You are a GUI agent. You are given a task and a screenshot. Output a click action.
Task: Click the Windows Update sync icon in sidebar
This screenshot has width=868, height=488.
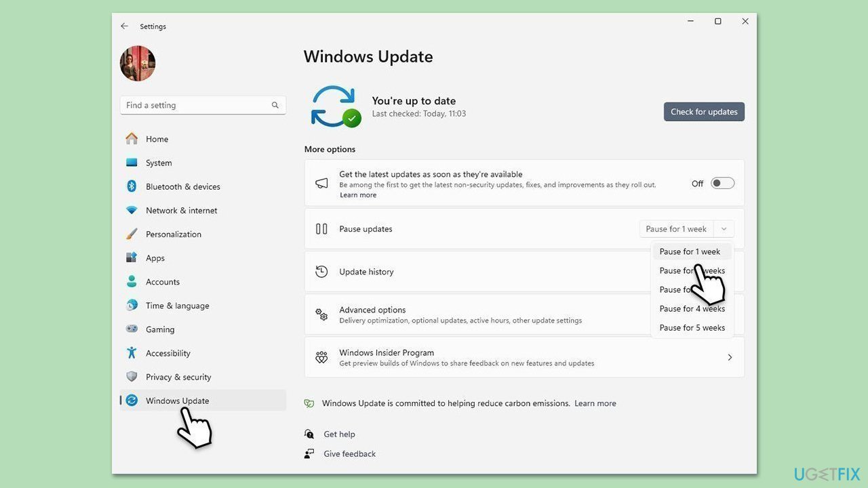point(132,401)
